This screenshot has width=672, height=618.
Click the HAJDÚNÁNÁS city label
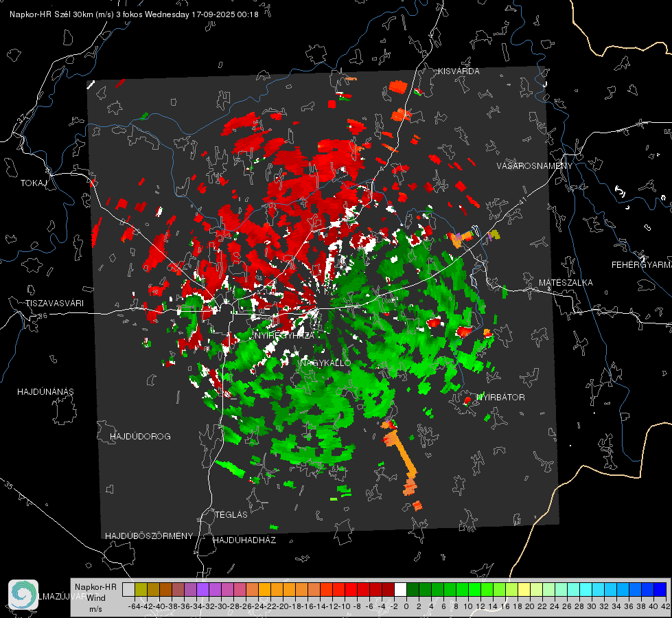click(45, 391)
